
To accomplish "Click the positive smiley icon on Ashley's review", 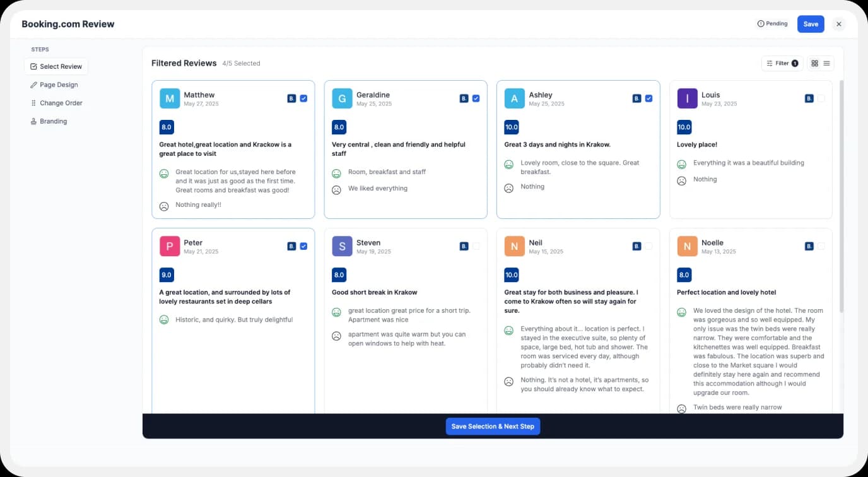I will point(509,163).
